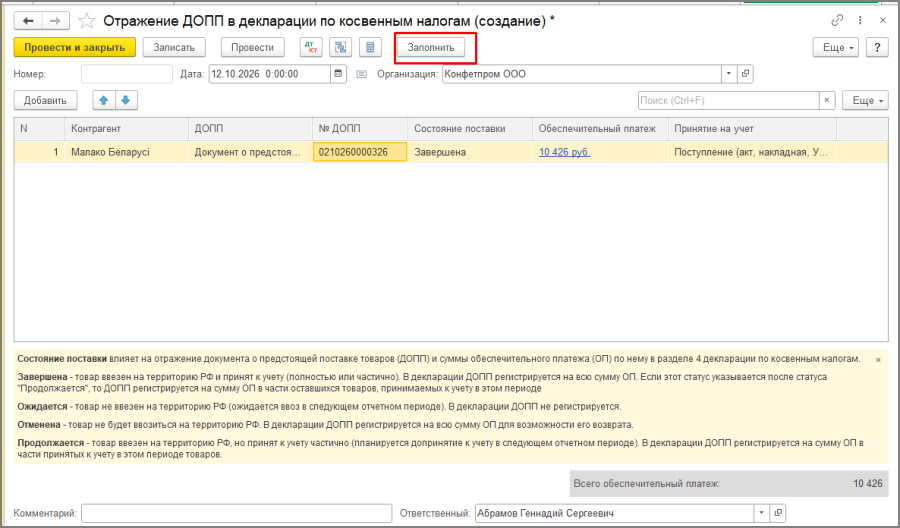Expand the Организация dropdown list
This screenshot has height=528, width=900.
click(729, 74)
